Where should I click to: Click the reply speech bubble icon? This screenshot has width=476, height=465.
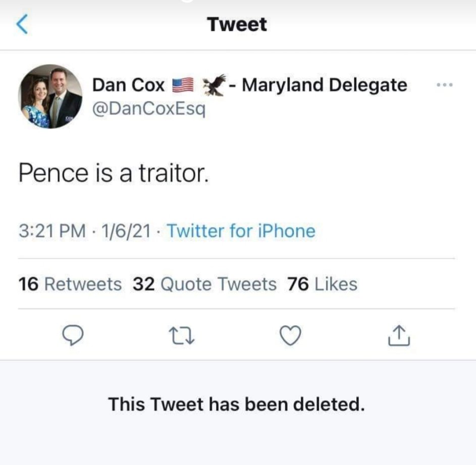pos(75,336)
